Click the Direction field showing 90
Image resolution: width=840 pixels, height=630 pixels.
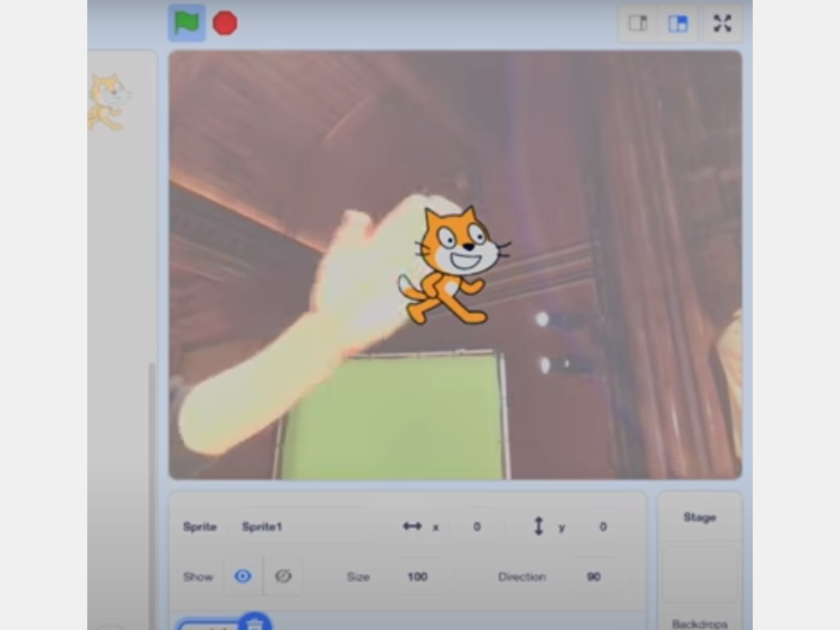tap(593, 577)
